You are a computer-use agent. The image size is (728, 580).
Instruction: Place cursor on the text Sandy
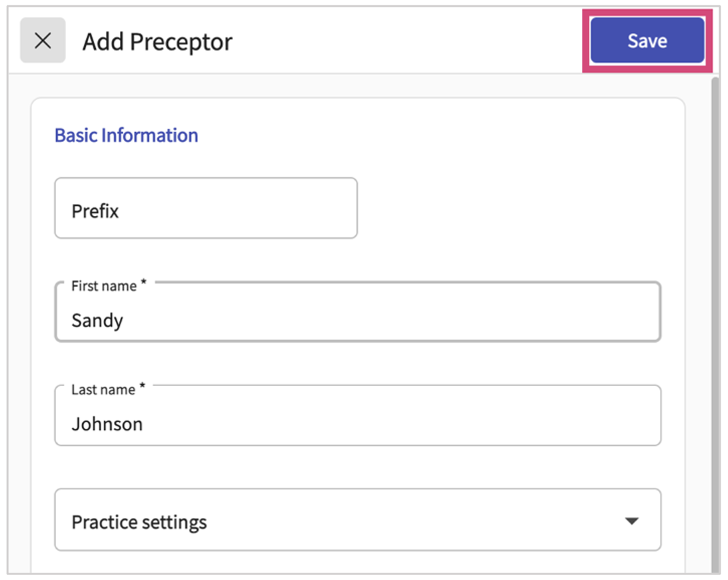click(x=97, y=321)
